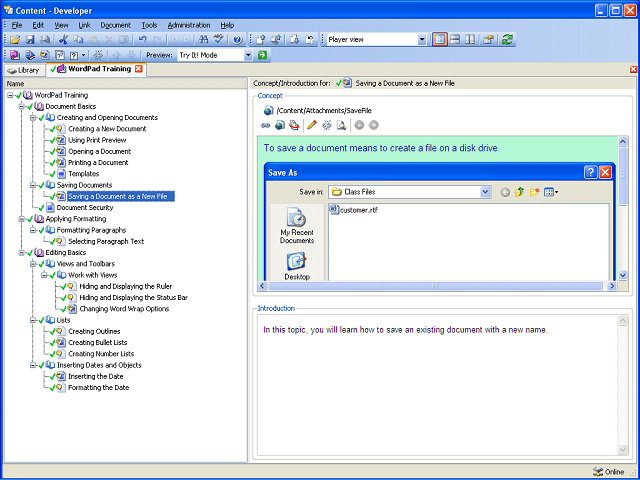640x480 pixels.
Task: Click the Cancel Check Out icon
Action: (x=310, y=40)
